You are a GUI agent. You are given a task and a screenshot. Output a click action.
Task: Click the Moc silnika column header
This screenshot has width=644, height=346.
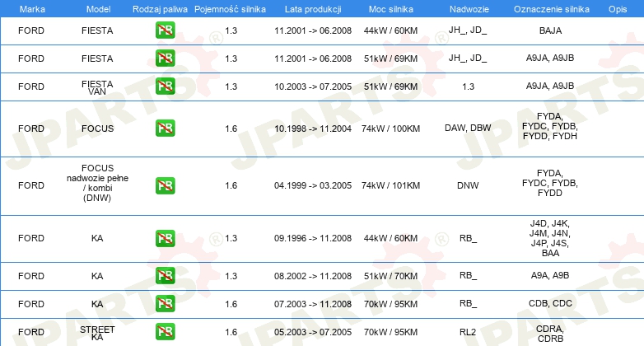tap(391, 9)
